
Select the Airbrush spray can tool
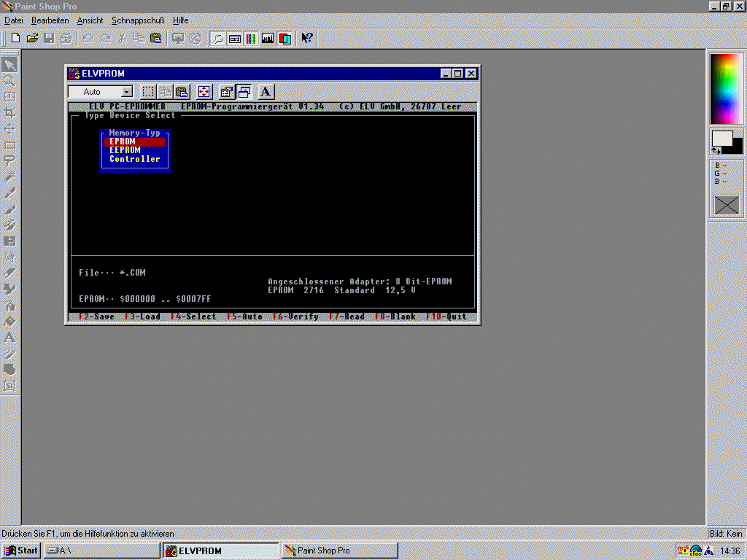pos(9,306)
